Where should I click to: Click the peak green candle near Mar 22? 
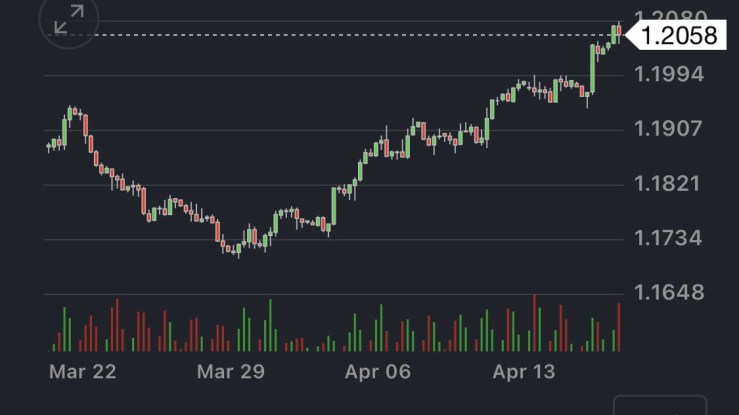point(70,112)
